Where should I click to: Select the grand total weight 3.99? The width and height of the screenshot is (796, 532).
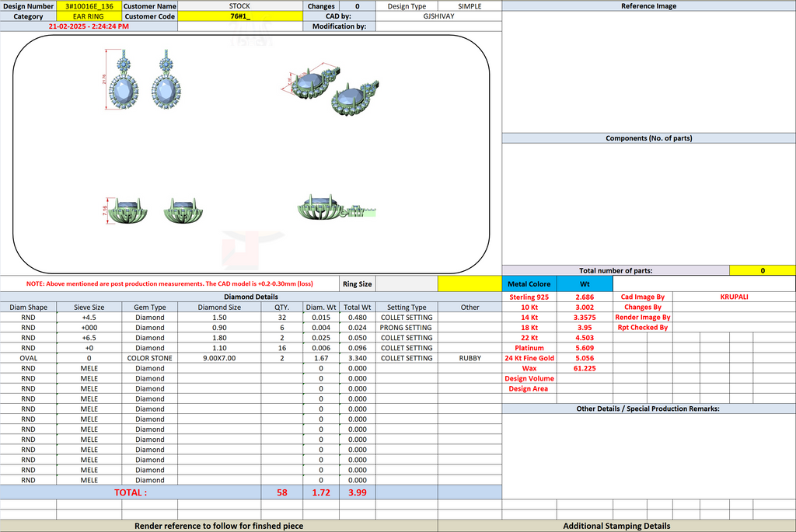358,492
